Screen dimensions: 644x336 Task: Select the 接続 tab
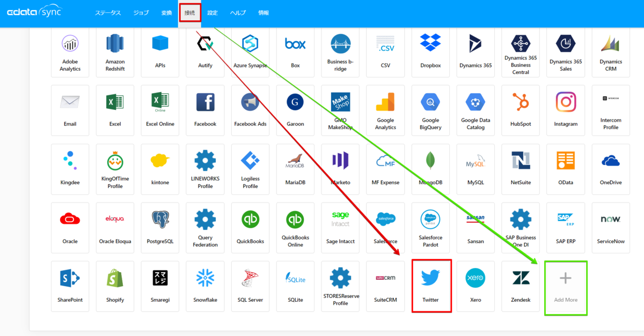pos(189,13)
